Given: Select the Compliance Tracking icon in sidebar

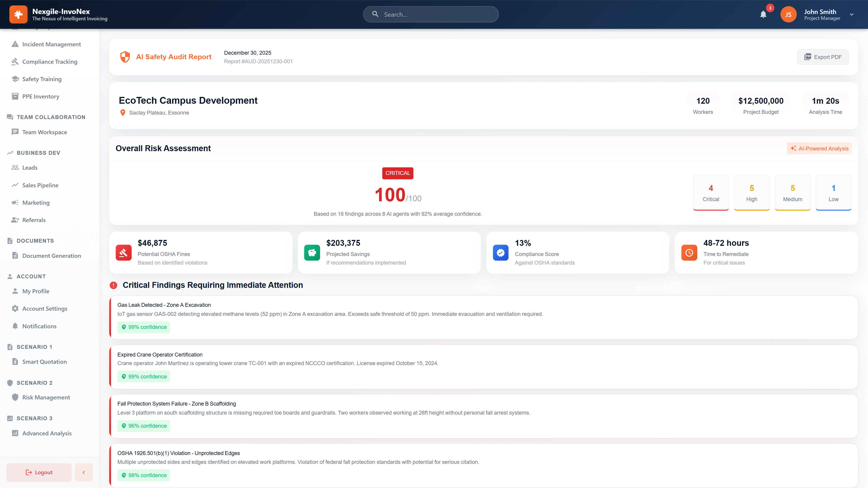Looking at the screenshot, I should 15,61.
